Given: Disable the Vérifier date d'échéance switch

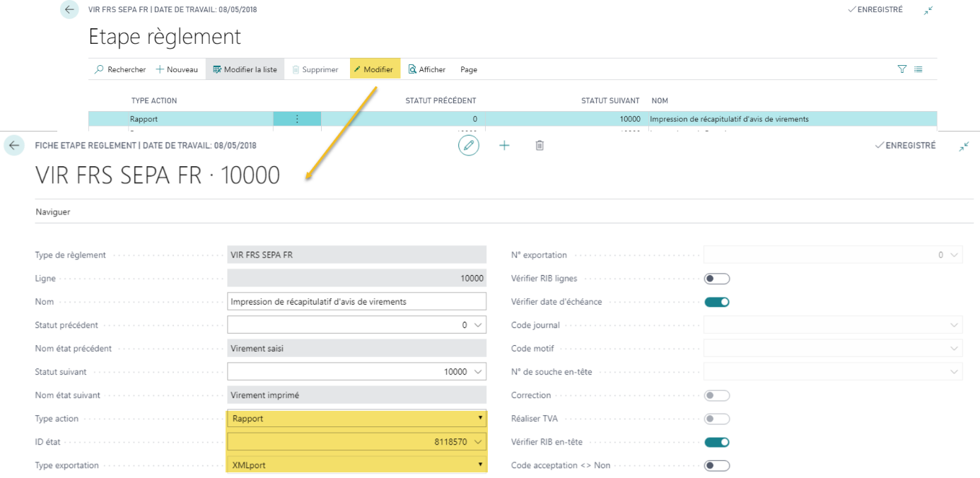Looking at the screenshot, I should pyautogui.click(x=716, y=302).
